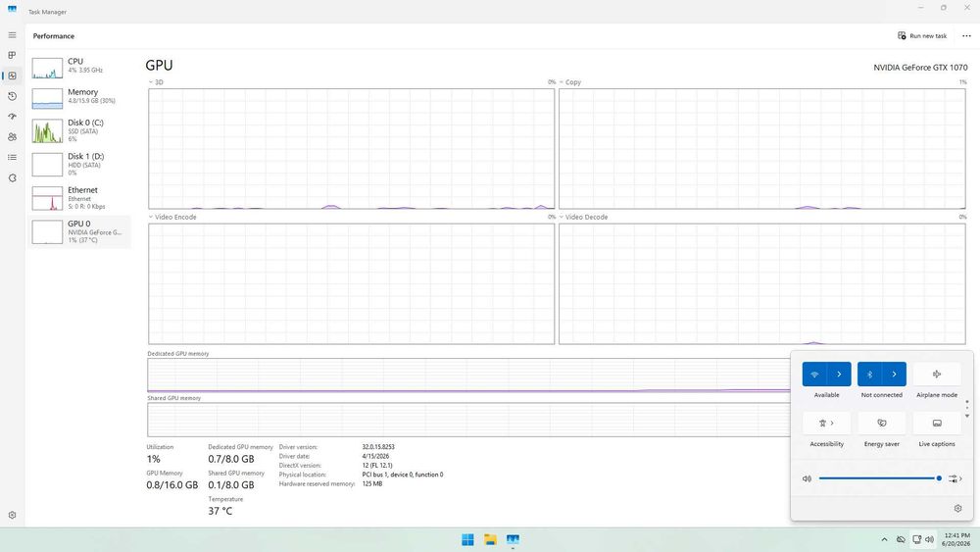Click the NVIDIA GeForce GTX 1070 label
The image size is (980, 552).
pos(920,68)
